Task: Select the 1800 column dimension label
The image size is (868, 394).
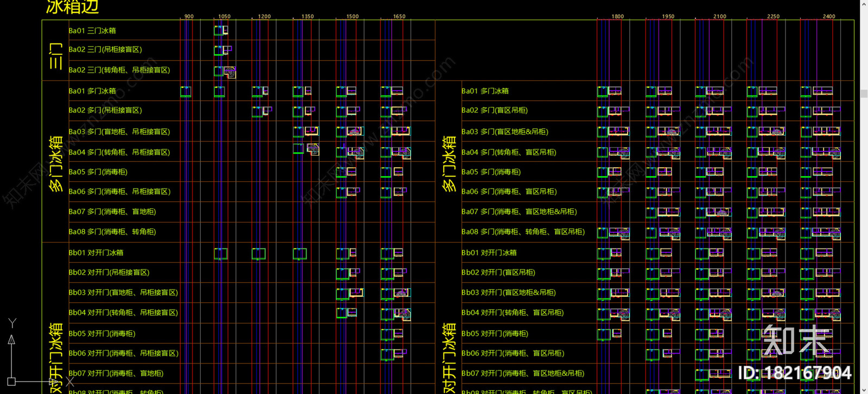Action: click(617, 16)
